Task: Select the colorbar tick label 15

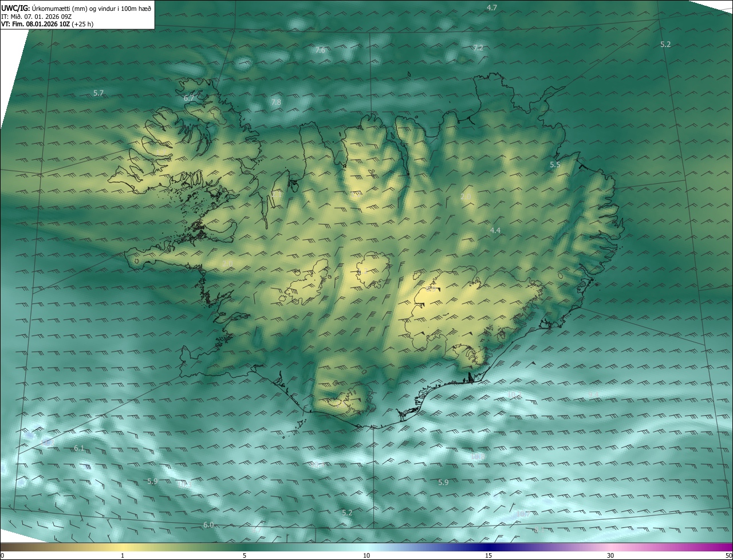Action: tap(488, 555)
